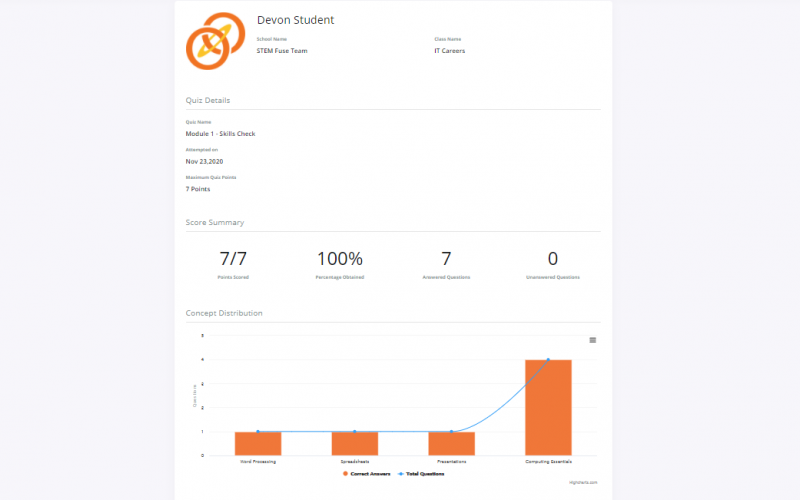Screen dimensions: 800x500
Task: Select the Computing Essentials orange bar
Action: tap(548, 407)
